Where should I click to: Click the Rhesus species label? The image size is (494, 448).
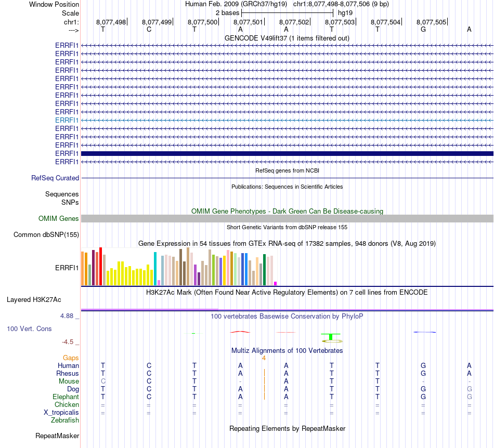(x=68, y=373)
